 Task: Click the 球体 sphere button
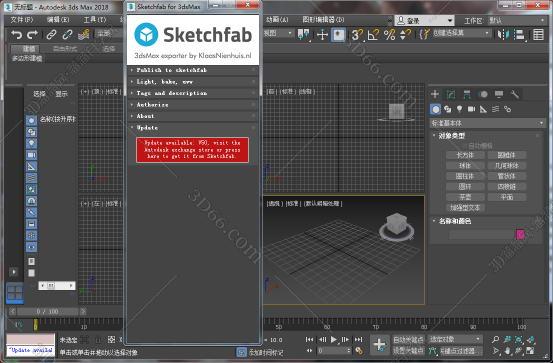point(465,165)
